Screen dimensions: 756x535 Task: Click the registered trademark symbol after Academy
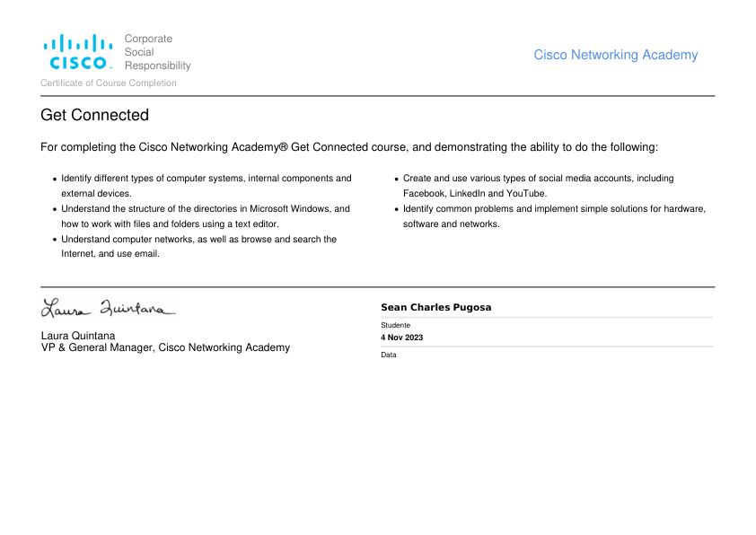[283, 146]
